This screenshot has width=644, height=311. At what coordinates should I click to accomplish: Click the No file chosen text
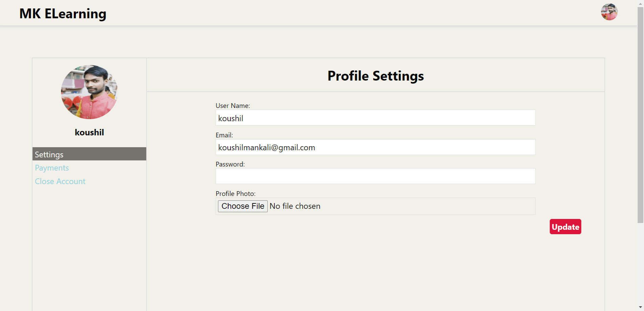[x=295, y=206]
